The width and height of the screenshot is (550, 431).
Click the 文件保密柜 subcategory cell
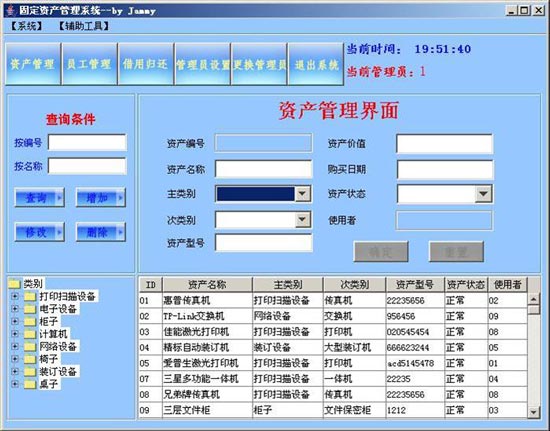tap(354, 410)
